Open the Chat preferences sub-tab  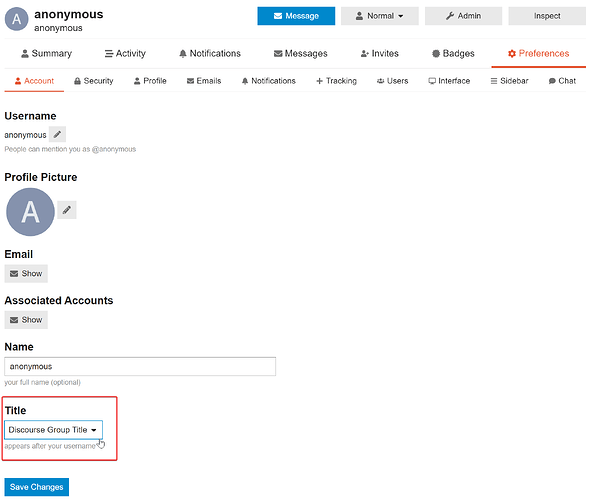[x=562, y=81]
